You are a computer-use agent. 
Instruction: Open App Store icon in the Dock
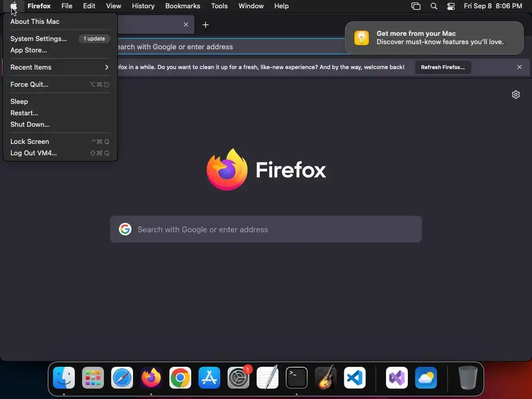pos(209,378)
